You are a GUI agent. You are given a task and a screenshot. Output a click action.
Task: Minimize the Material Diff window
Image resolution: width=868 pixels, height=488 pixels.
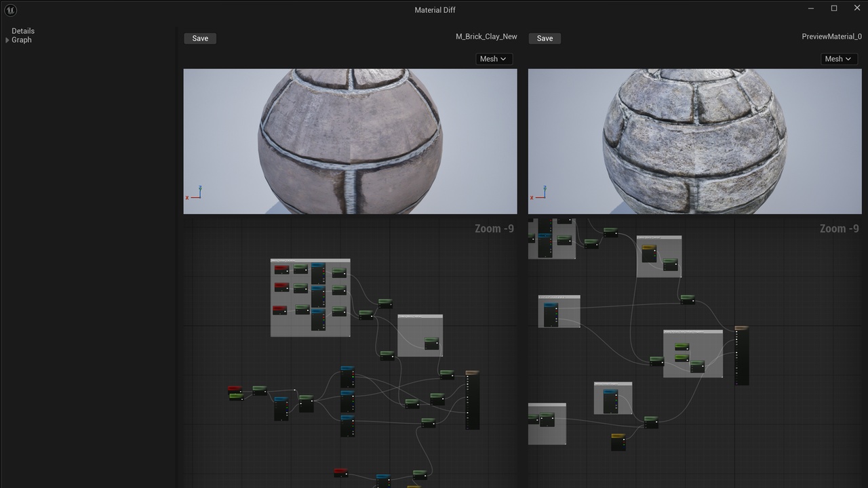812,8
